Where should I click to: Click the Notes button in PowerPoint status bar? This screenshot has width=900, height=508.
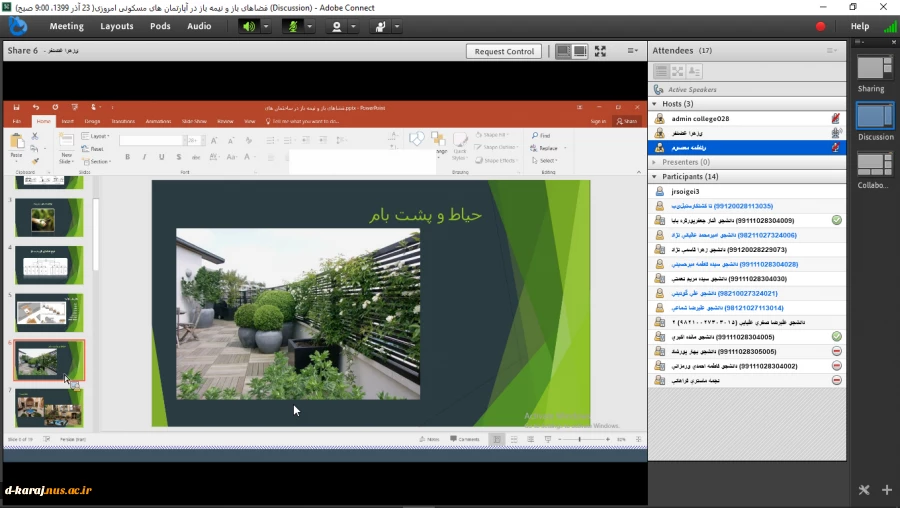coord(429,439)
